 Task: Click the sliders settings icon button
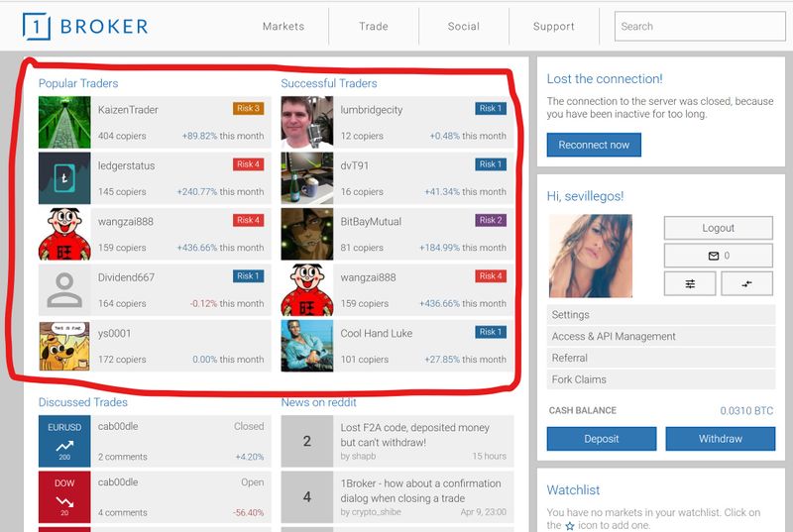(690, 283)
